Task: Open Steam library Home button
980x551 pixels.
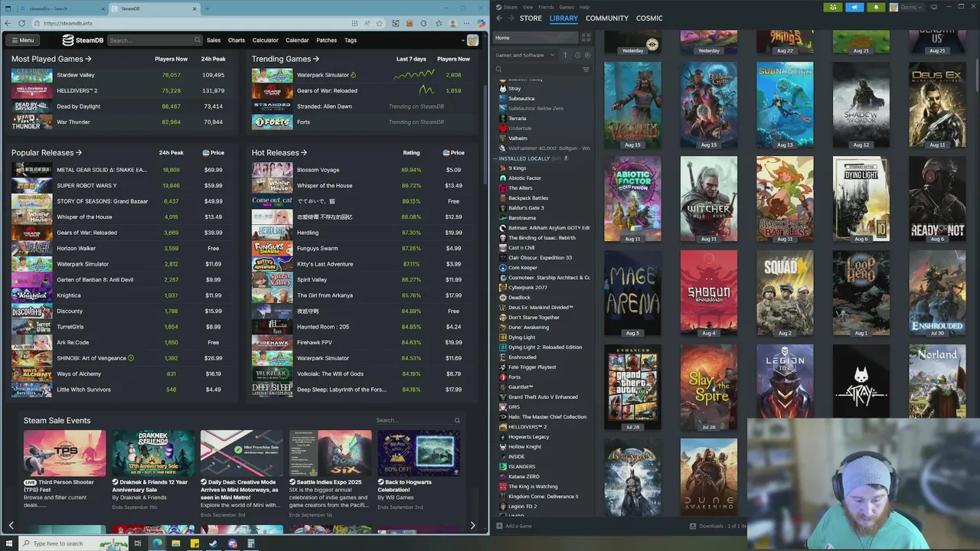Action: [x=536, y=37]
